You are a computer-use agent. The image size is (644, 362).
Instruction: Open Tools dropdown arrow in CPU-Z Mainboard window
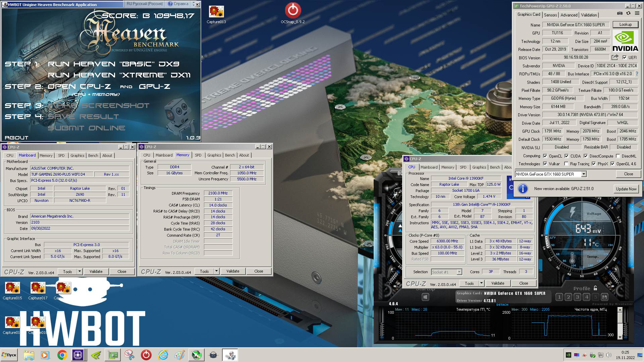point(79,271)
